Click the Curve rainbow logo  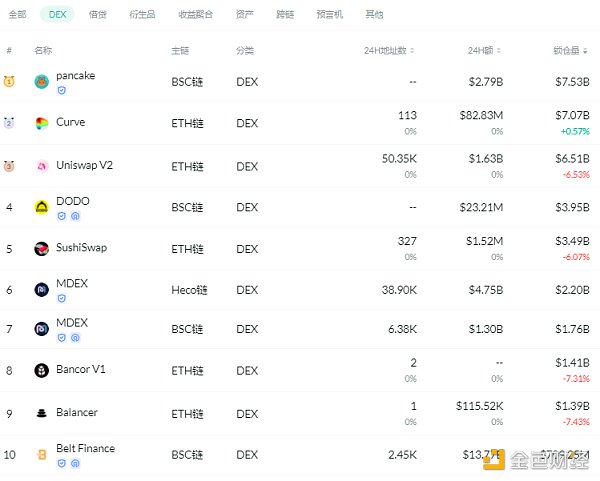[42, 123]
